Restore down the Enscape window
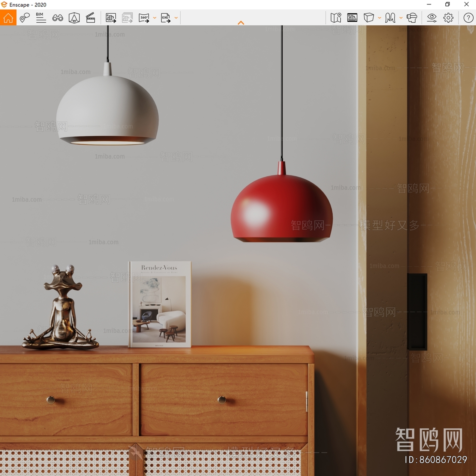The width and height of the screenshot is (476, 476). pyautogui.click(x=447, y=4)
